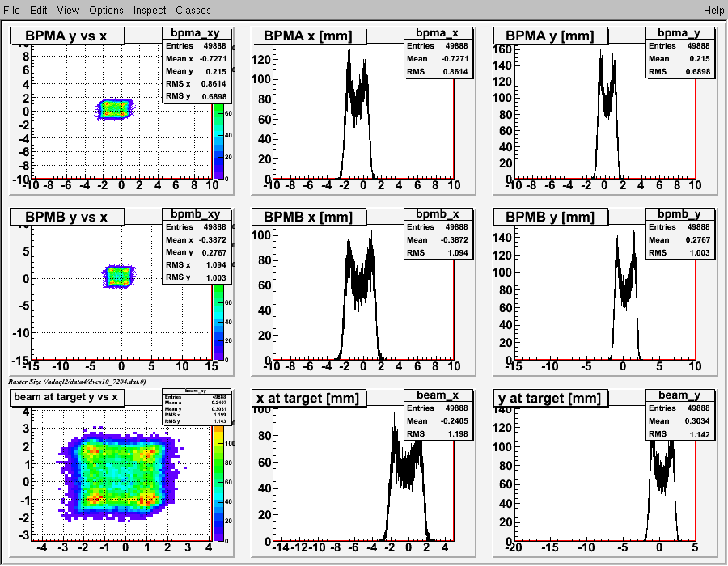Click the BPMB y vs x scatter blob
This screenshot has height=566, width=728.
tap(119, 276)
